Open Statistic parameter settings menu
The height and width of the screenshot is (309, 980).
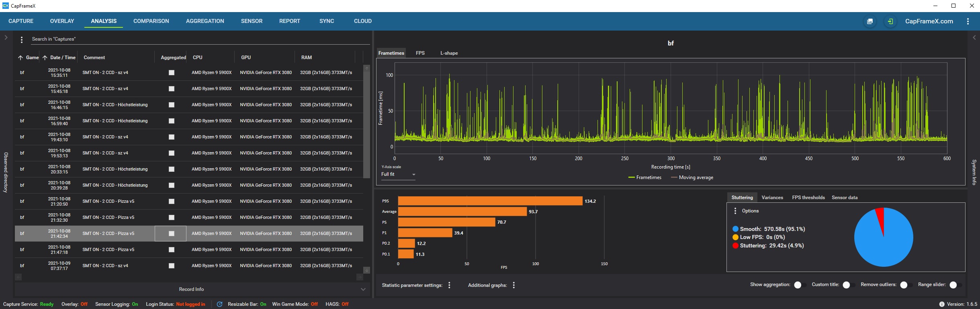(x=449, y=285)
